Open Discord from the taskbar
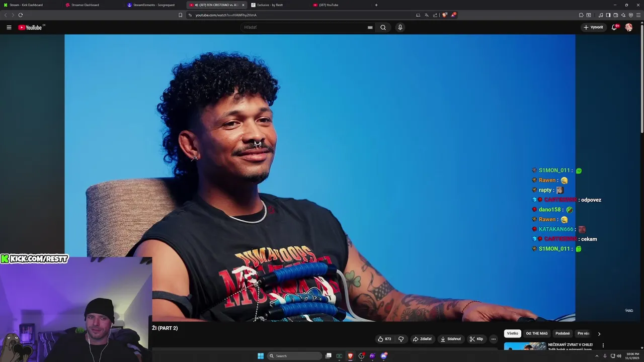The image size is (644, 362). [384, 356]
